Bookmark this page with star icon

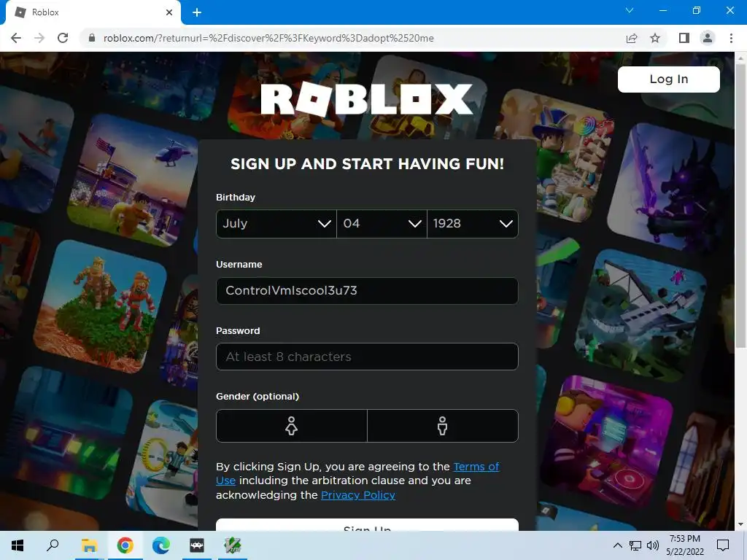coord(655,38)
